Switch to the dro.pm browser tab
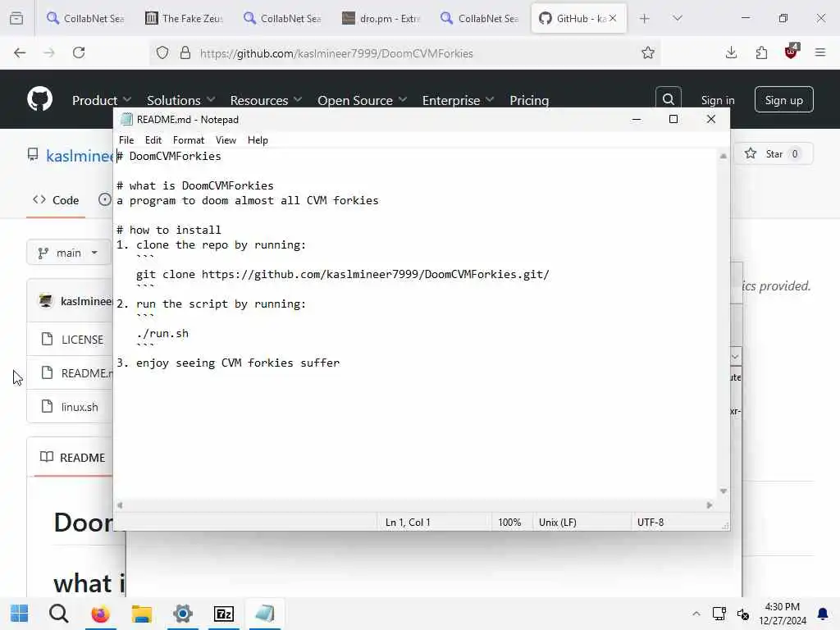The height and width of the screenshot is (630, 840). pyautogui.click(x=381, y=18)
